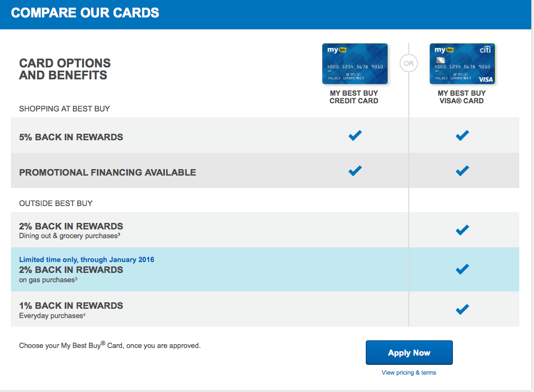The width and height of the screenshot is (534, 392).
Task: Click the OR circle between cards
Action: click(x=409, y=63)
